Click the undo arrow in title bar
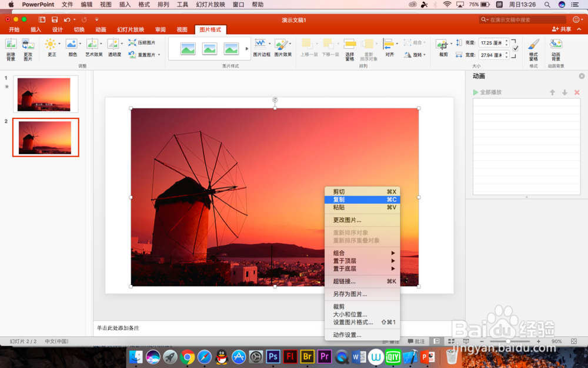 pos(67,19)
